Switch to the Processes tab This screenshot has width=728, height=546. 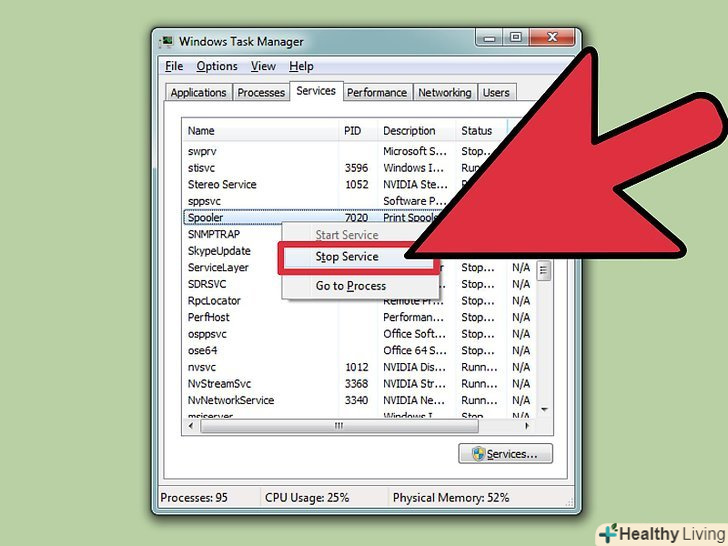coord(261,92)
